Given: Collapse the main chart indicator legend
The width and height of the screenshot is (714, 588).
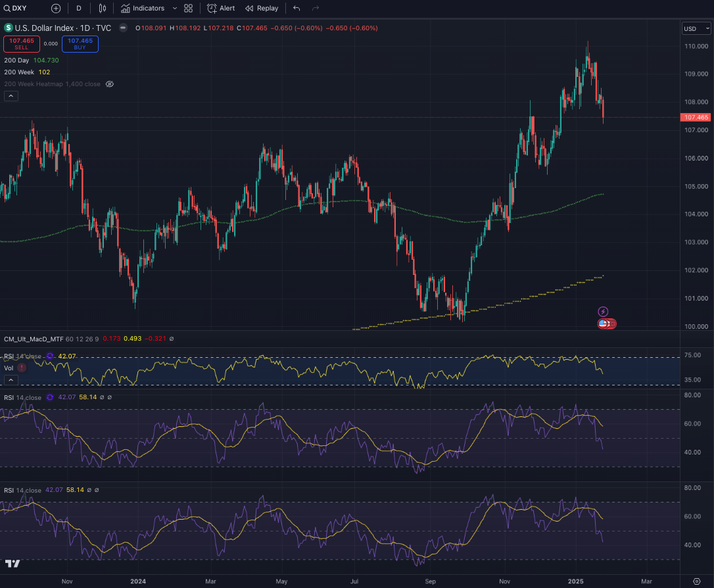Looking at the screenshot, I should [11, 95].
